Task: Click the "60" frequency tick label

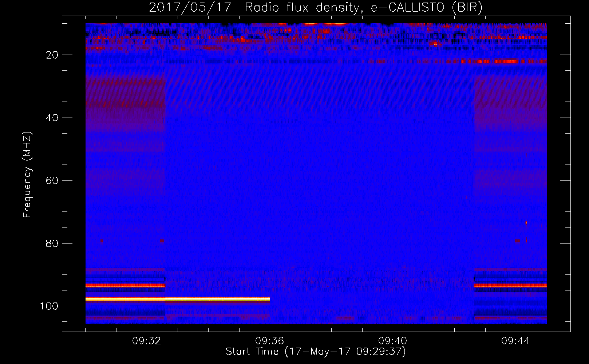Action: 52,181
